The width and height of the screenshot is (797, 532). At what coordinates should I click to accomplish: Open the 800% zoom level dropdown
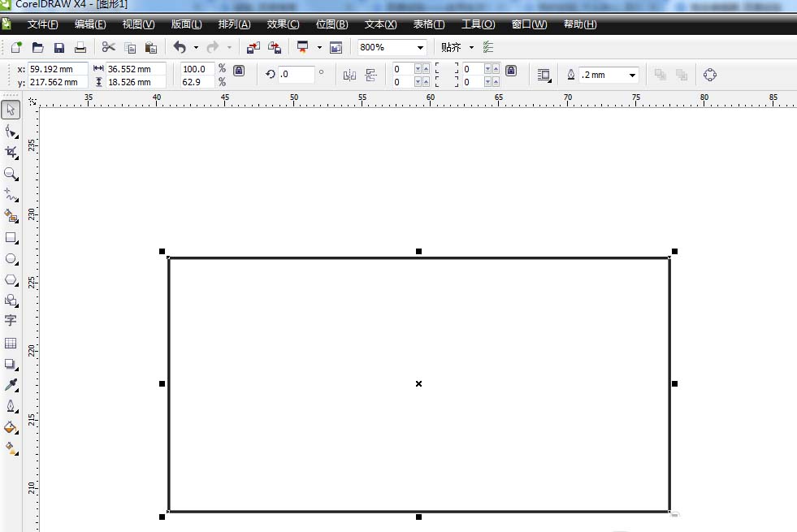point(420,48)
